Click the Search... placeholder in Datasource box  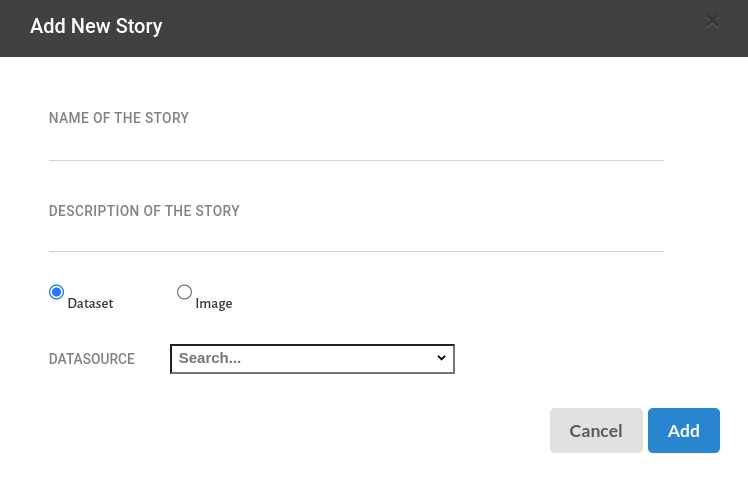coord(210,358)
